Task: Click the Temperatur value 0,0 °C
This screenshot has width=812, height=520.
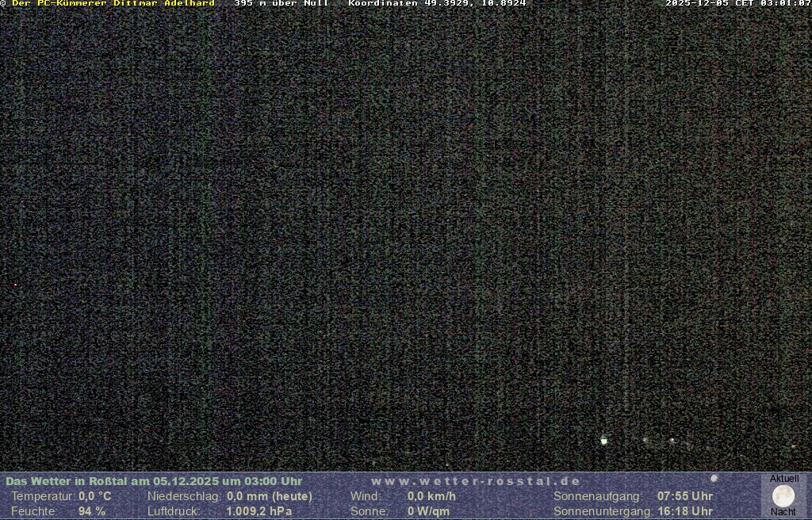Action: coord(95,496)
